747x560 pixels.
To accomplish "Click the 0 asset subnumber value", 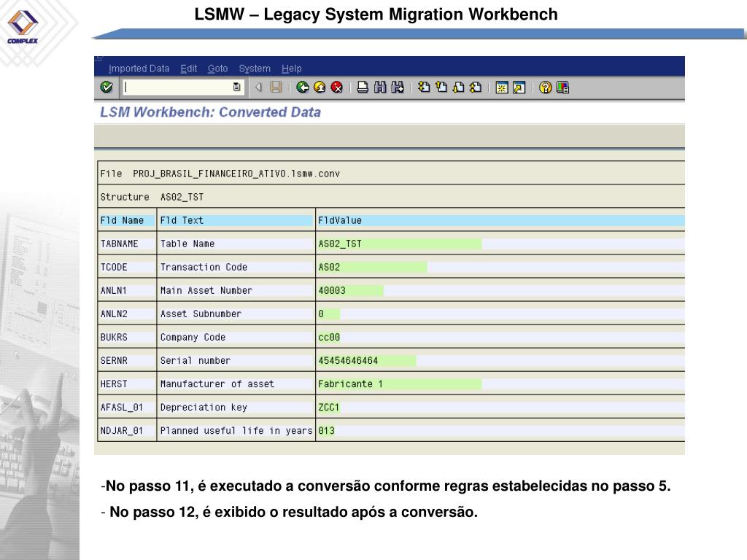I will pos(321,314).
